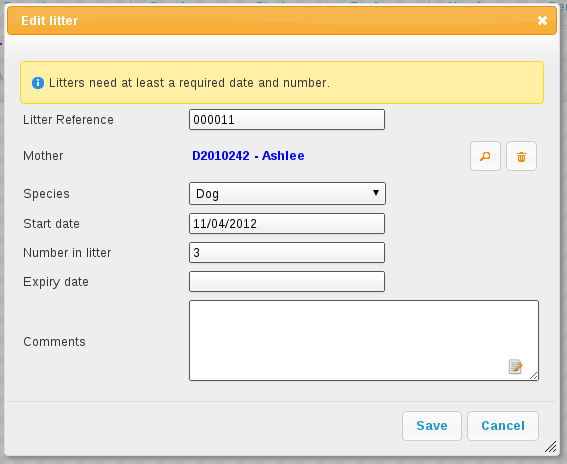Click the Litter Reference field
Image resolution: width=567 pixels, height=464 pixels.
287,119
